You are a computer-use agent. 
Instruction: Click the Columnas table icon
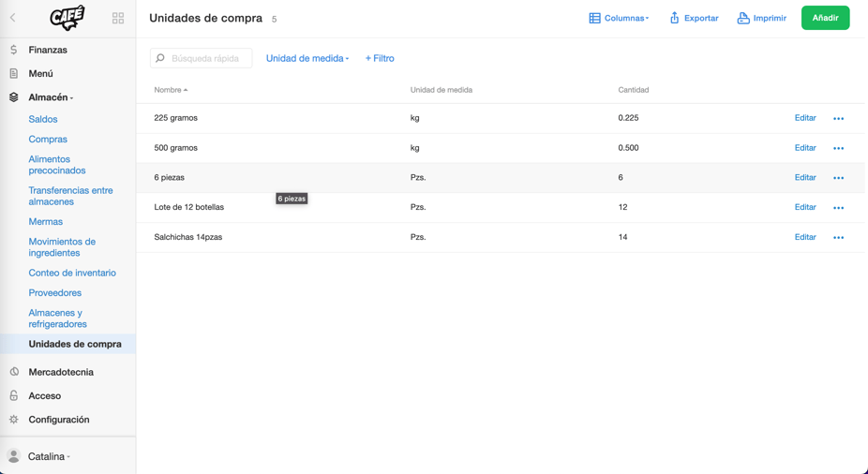594,18
